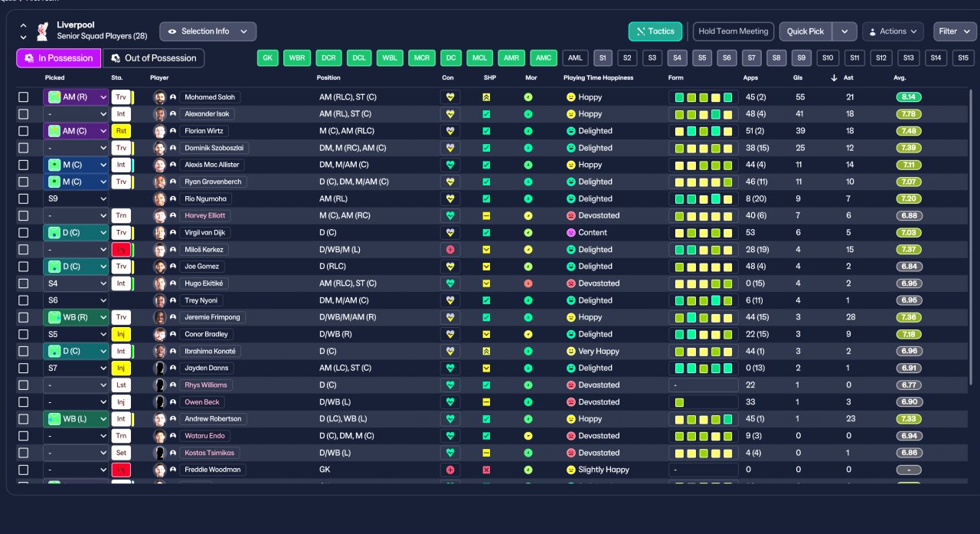
Task: Click Miloš Kerkez's red injury condition icon
Action: pos(450,250)
